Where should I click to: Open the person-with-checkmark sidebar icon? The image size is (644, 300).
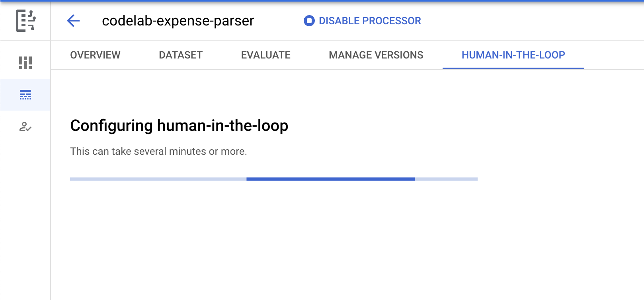pos(25,127)
